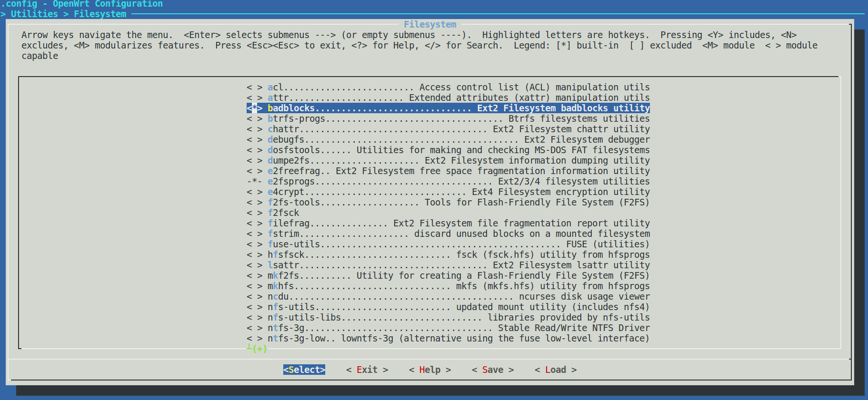
Task: Click the Save button
Action: click(x=493, y=370)
